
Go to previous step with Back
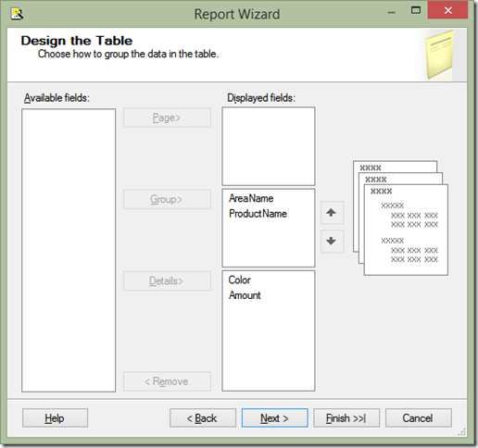(203, 418)
